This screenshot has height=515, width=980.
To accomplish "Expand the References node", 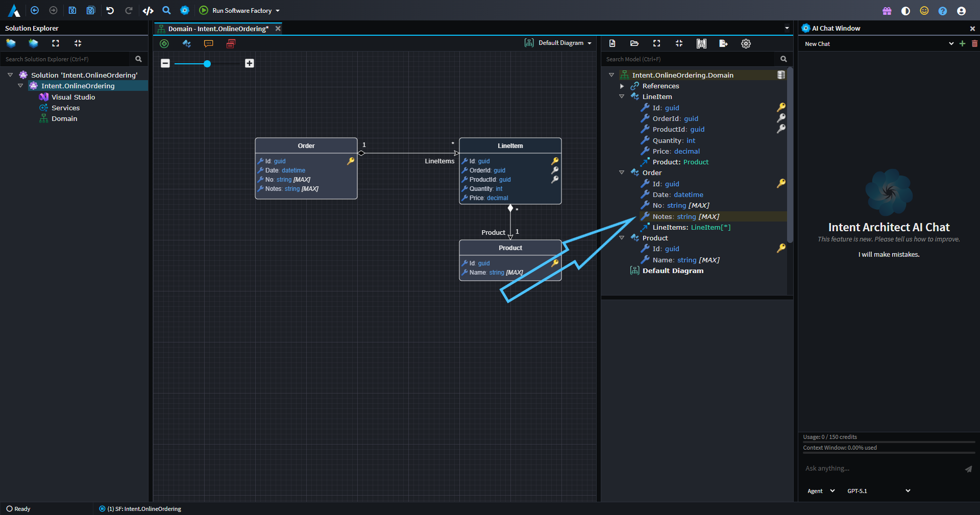I will tap(622, 86).
